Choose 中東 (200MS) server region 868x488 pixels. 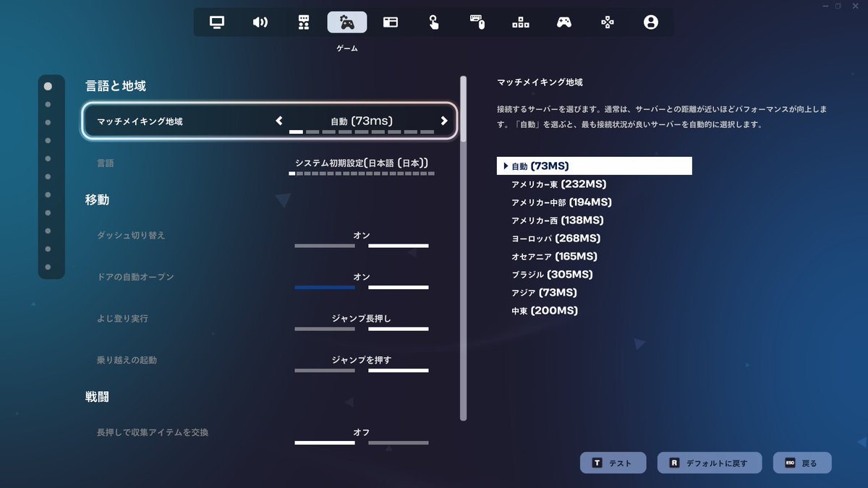545,311
